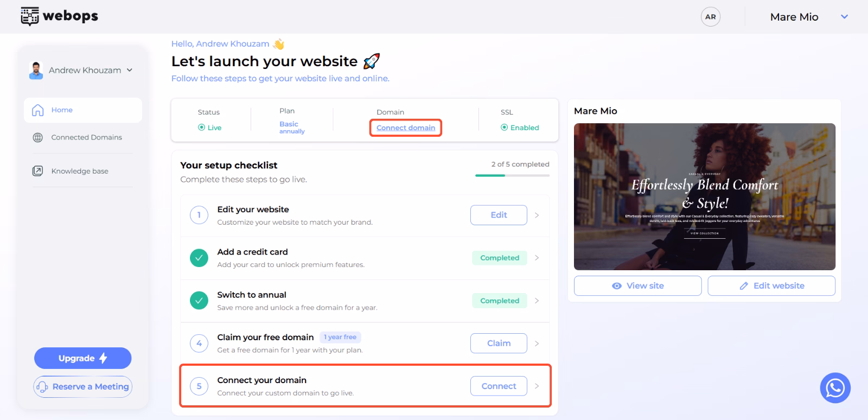868x420 pixels.
Task: Open the WhatsApp chat bubble
Action: click(835, 387)
